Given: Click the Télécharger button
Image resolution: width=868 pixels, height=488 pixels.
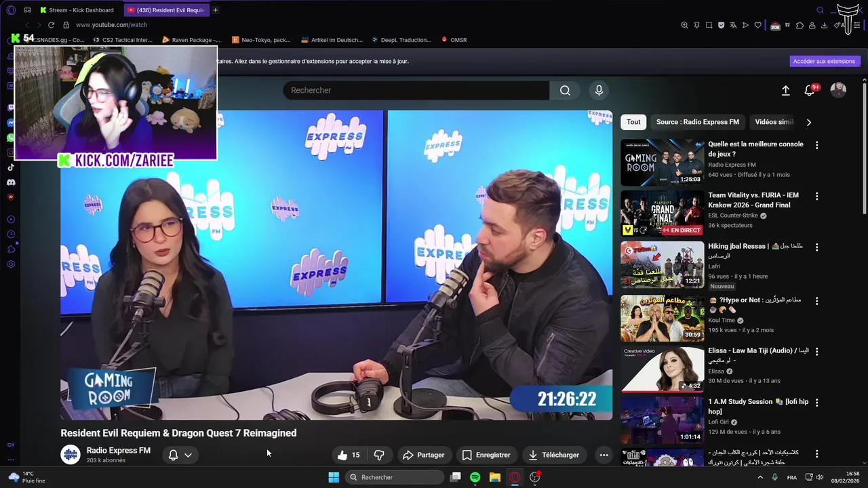Looking at the screenshot, I should pos(553,455).
